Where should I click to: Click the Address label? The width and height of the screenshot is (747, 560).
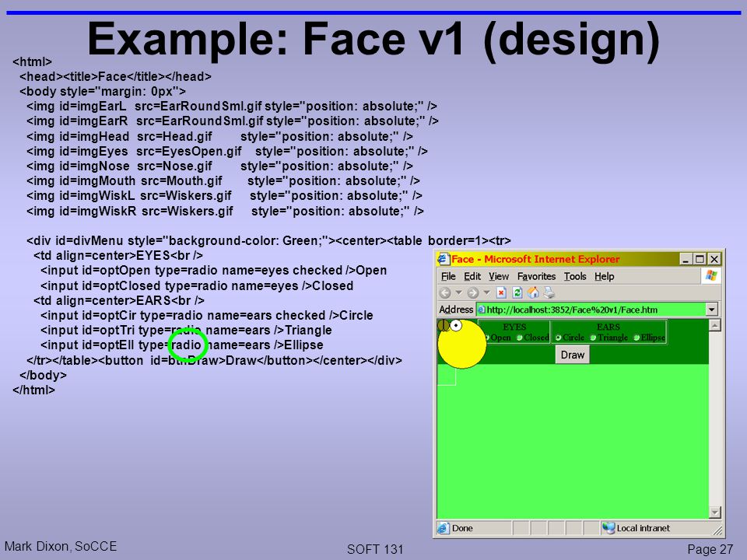(456, 310)
